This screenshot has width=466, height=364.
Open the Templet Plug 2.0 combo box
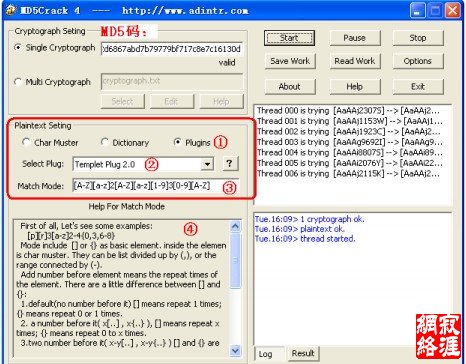(x=143, y=164)
